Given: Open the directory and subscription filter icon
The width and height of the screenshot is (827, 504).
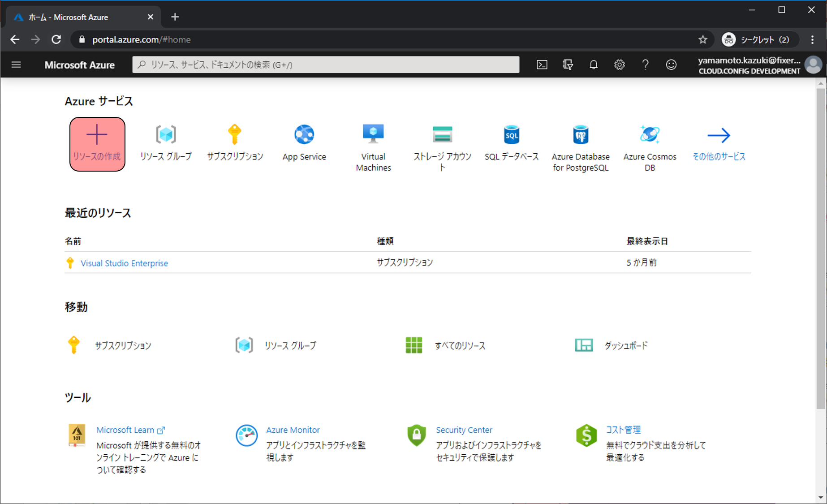Looking at the screenshot, I should [568, 65].
